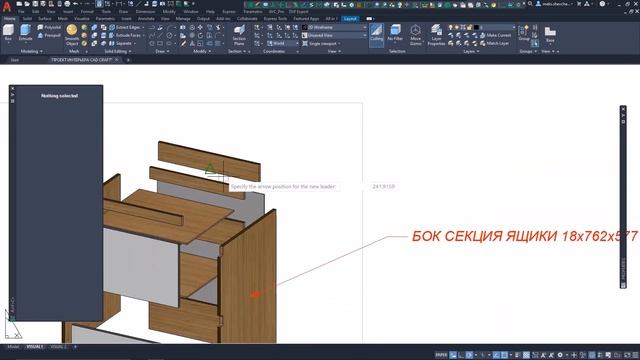Open the Single viewport dropdown

click(x=322, y=43)
